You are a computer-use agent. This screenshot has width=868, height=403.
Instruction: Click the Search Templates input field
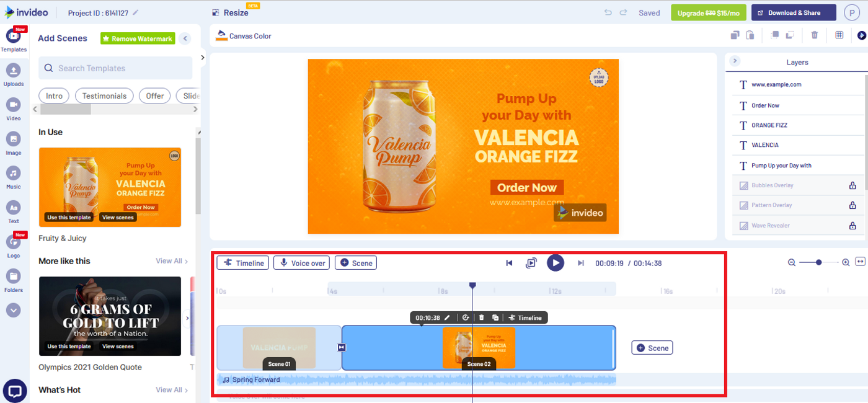pos(117,68)
